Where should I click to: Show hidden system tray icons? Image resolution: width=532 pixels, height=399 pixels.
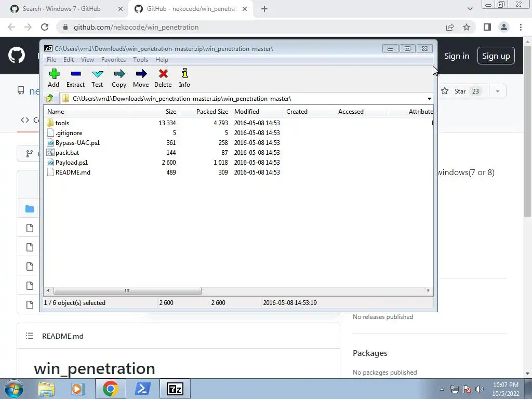tap(442, 389)
